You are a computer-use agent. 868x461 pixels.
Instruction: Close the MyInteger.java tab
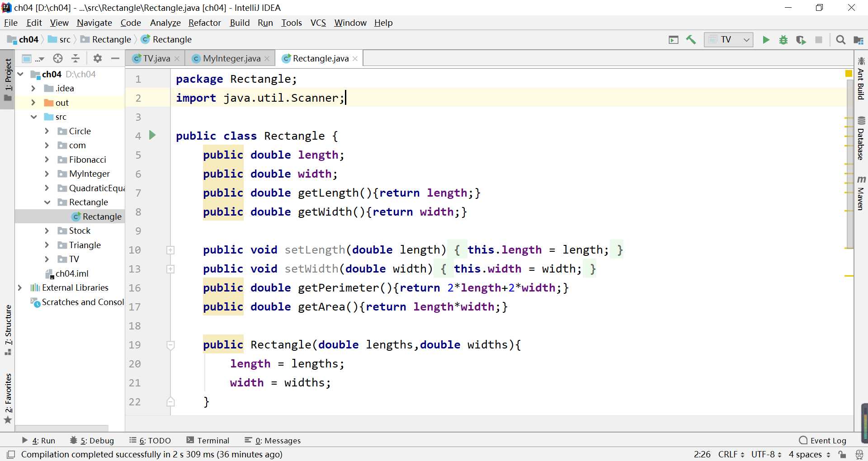[x=267, y=59]
